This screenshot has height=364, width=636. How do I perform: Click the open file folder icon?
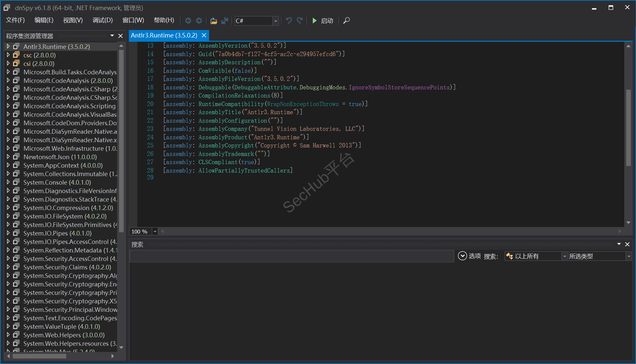(x=214, y=21)
